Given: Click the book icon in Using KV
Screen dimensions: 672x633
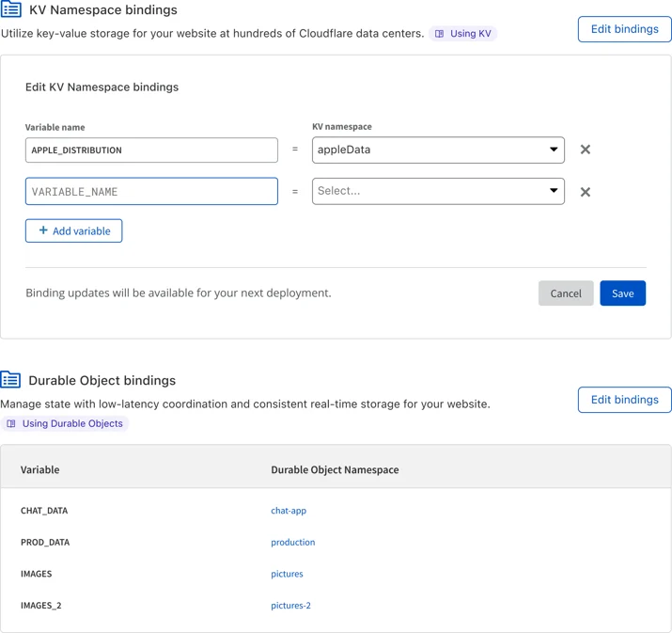Looking at the screenshot, I should pos(439,34).
